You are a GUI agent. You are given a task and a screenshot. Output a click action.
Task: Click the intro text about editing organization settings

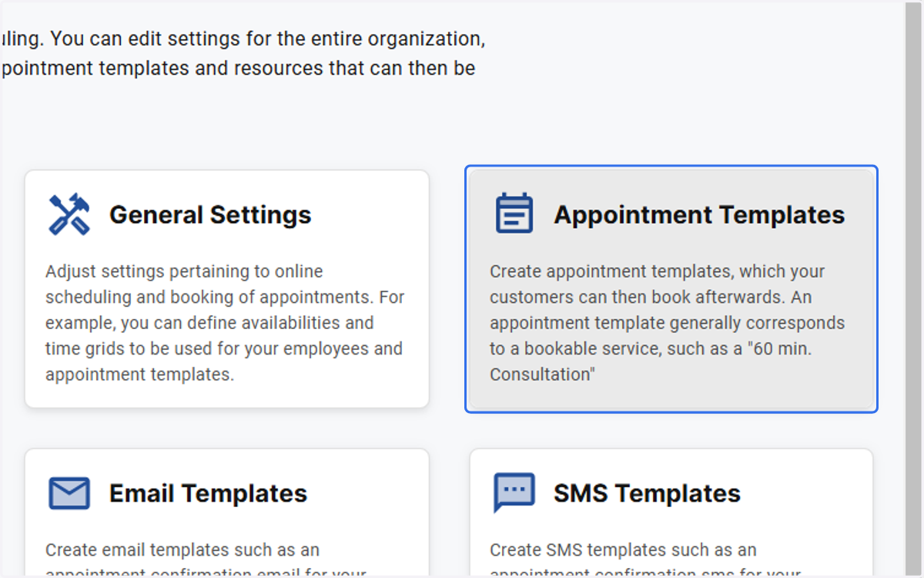pos(243,53)
